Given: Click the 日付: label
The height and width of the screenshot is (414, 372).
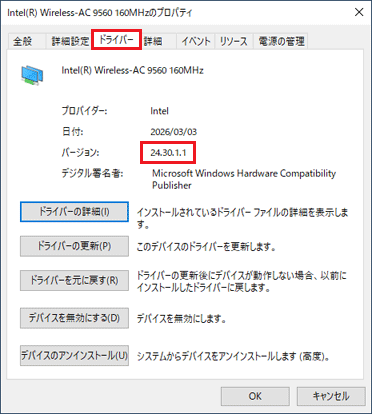Looking at the screenshot, I should [72, 132].
